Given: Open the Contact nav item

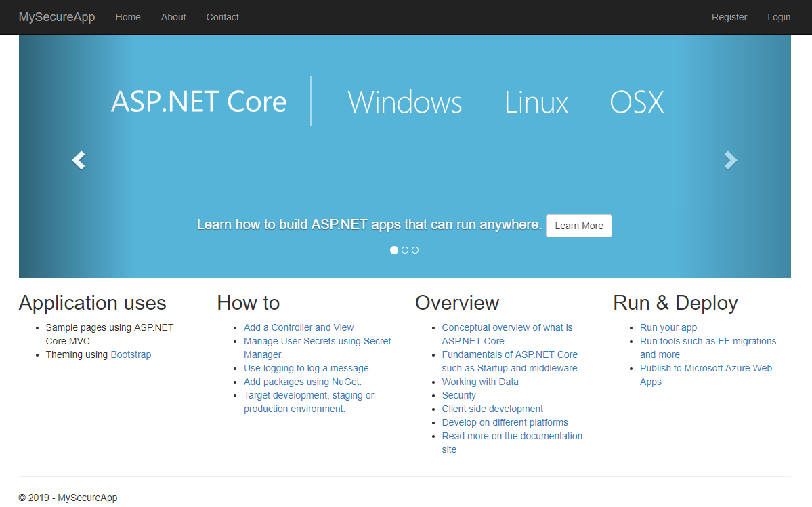Looking at the screenshot, I should 222,17.
